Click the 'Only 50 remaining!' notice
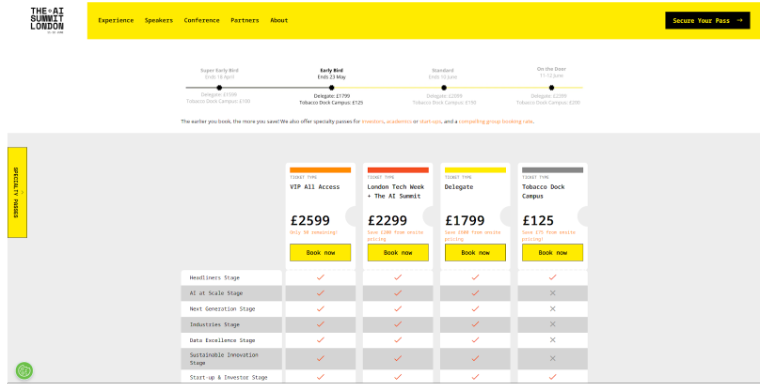Viewport: 764px width, 386px height. click(x=314, y=232)
